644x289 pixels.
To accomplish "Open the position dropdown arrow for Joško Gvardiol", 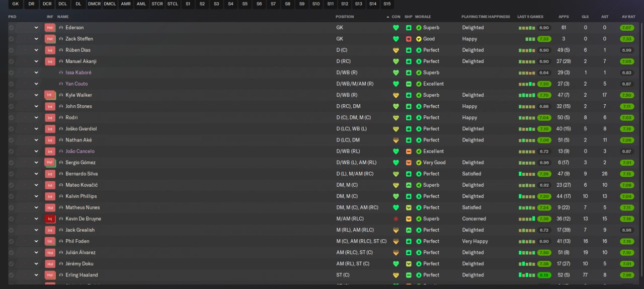I will point(36,129).
